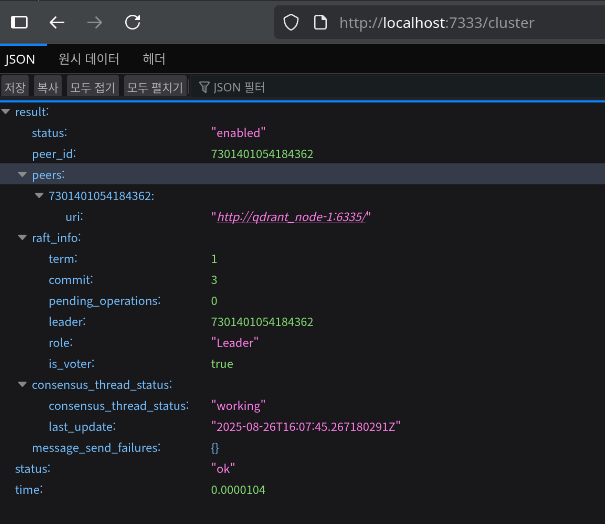The height and width of the screenshot is (524, 605).
Task: Switch to the 원시 데이터 tab
Action: (x=89, y=59)
